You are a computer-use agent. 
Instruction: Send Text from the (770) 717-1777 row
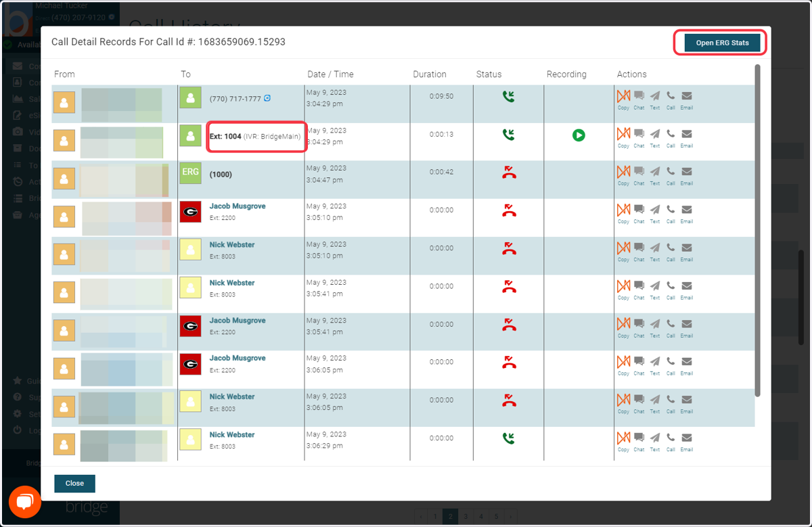[x=655, y=99]
